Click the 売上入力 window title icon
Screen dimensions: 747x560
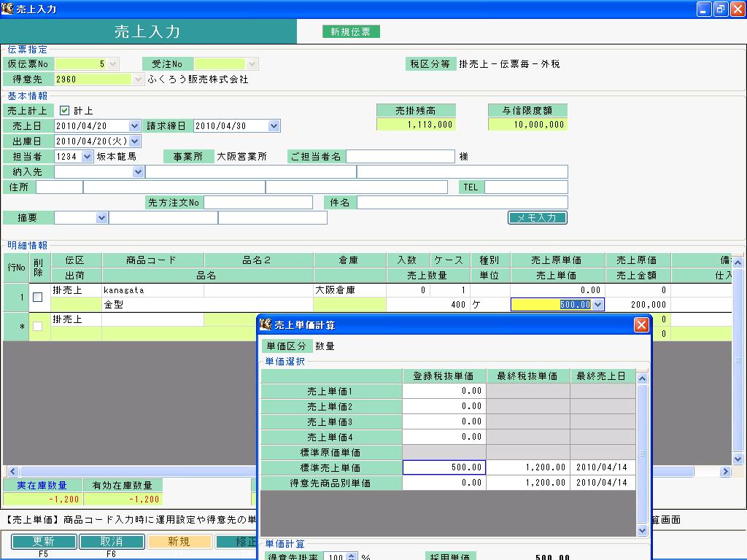(7, 8)
